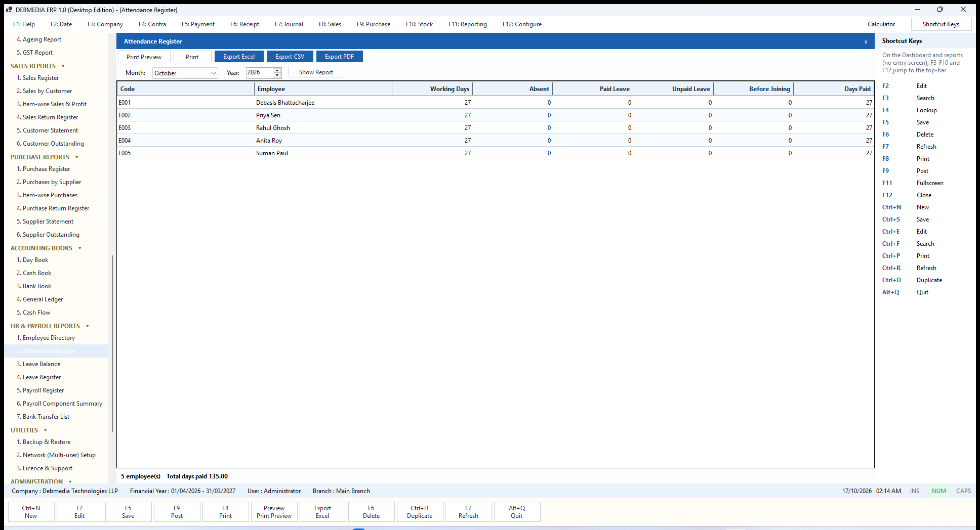Toggle the Shortcut Keys panel button
This screenshot has height=530, width=980.
(941, 24)
